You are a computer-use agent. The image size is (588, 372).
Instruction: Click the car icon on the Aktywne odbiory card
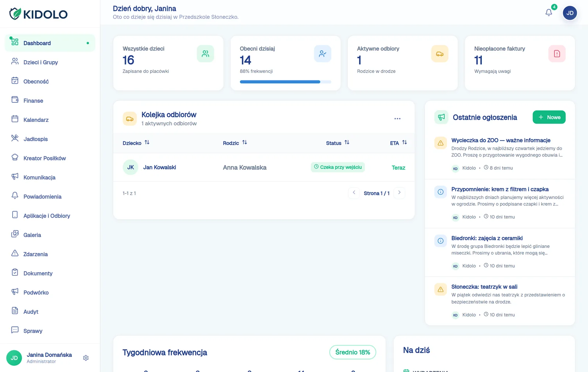coord(440,54)
